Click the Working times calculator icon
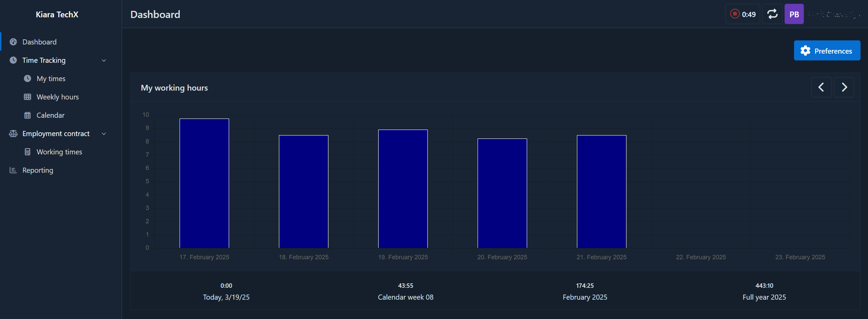868x319 pixels. pyautogui.click(x=27, y=152)
